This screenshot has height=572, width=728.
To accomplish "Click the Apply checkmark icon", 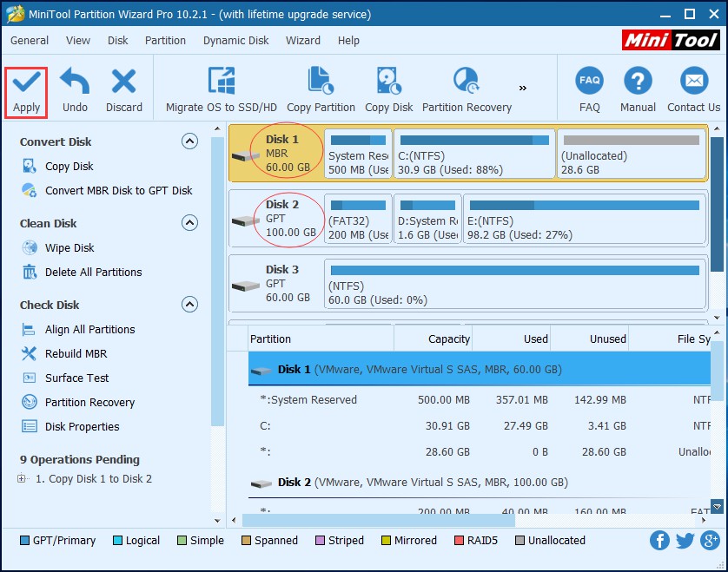I will click(26, 82).
